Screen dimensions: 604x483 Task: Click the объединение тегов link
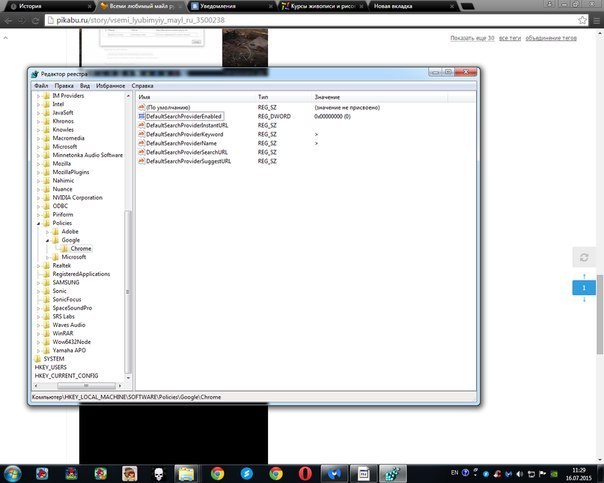coord(551,38)
